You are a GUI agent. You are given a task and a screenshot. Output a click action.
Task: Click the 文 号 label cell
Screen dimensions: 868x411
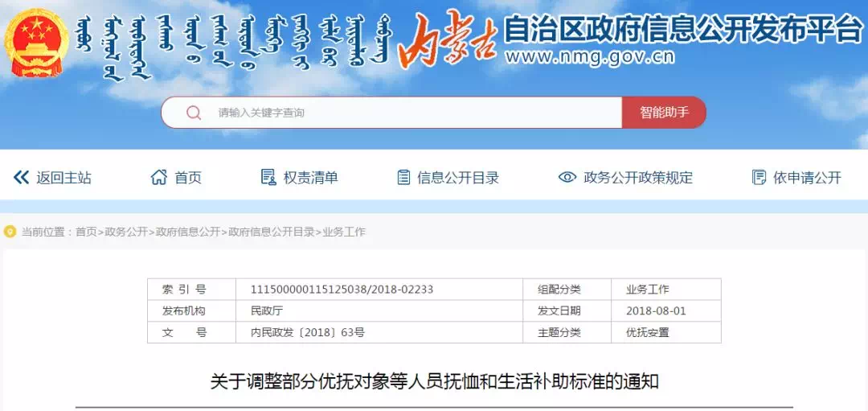pyautogui.click(x=191, y=332)
